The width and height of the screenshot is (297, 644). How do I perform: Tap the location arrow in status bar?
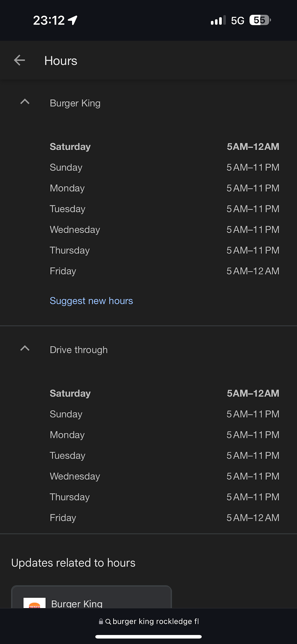click(73, 20)
